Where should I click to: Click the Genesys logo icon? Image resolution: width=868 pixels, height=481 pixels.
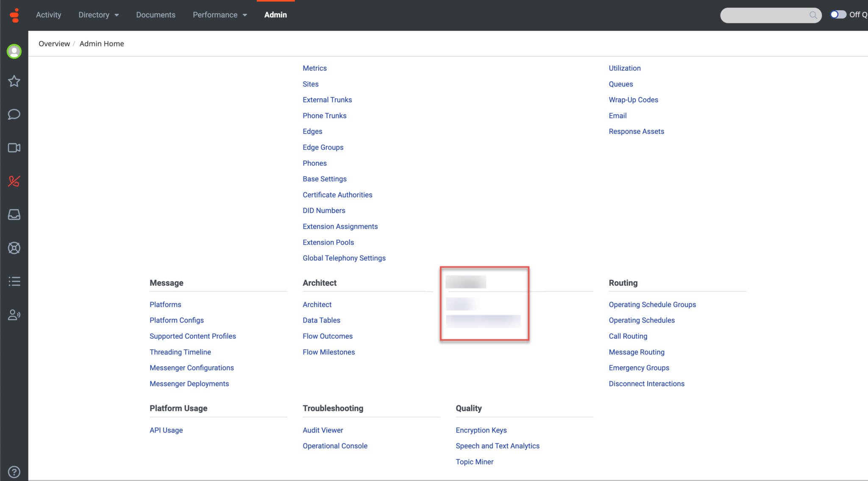(x=14, y=15)
